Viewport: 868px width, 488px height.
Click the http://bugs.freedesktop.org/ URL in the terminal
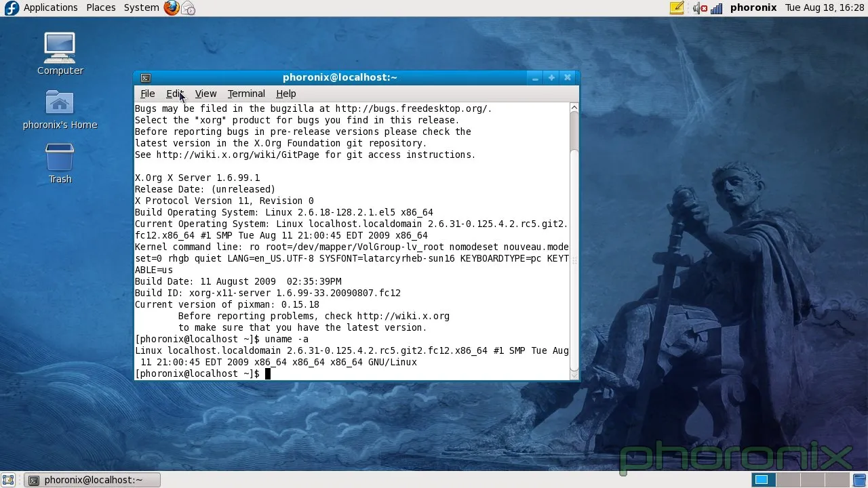pyautogui.click(x=411, y=108)
